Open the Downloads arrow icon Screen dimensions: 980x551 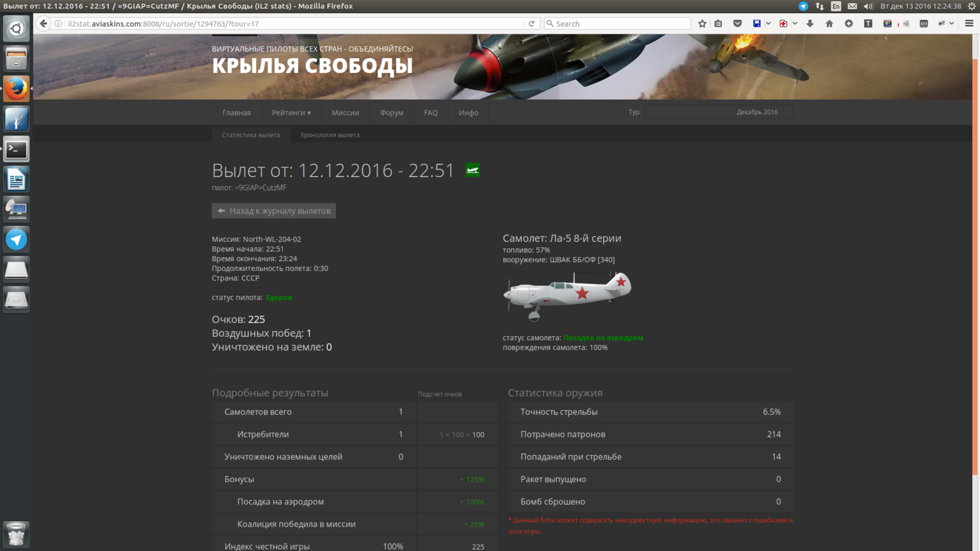[810, 24]
